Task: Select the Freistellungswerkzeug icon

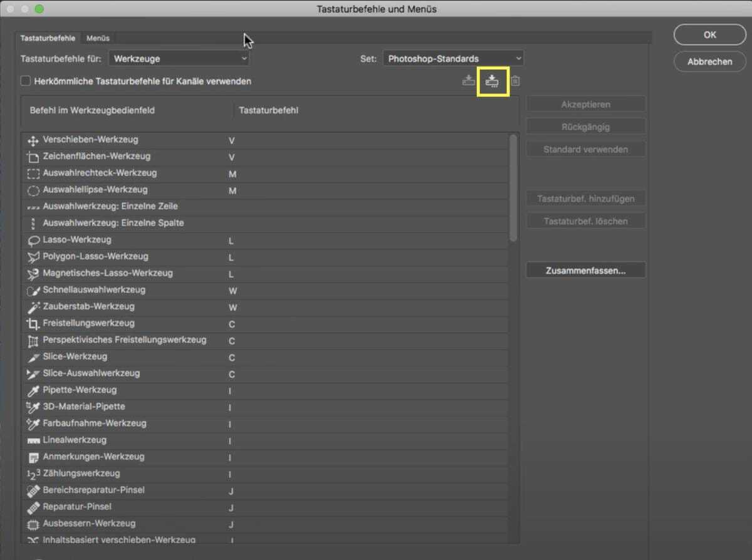Action: (x=32, y=324)
